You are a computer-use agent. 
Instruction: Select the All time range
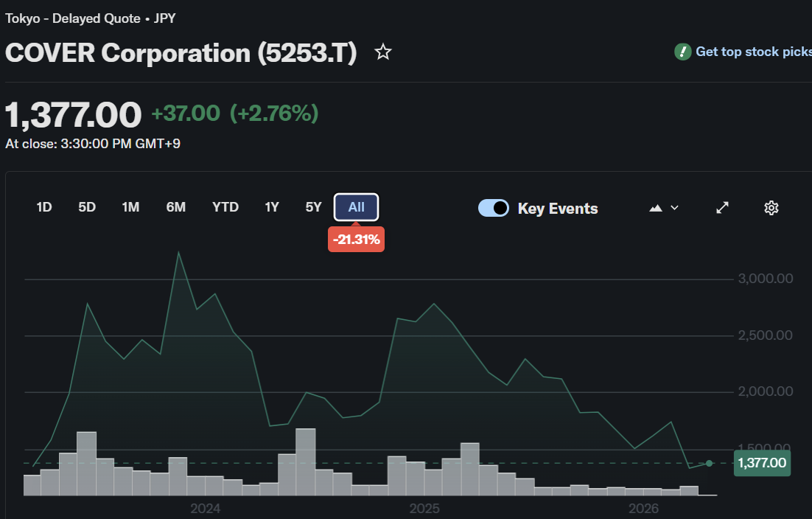(357, 207)
